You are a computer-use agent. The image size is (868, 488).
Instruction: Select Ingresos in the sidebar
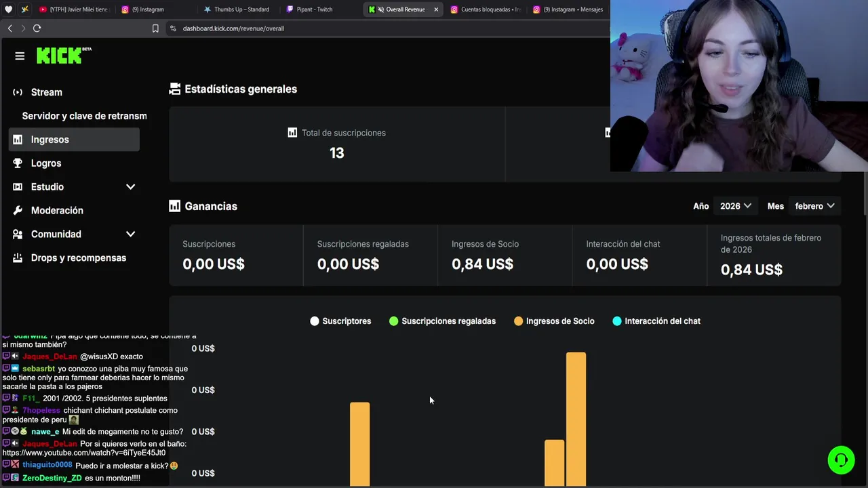pos(74,140)
